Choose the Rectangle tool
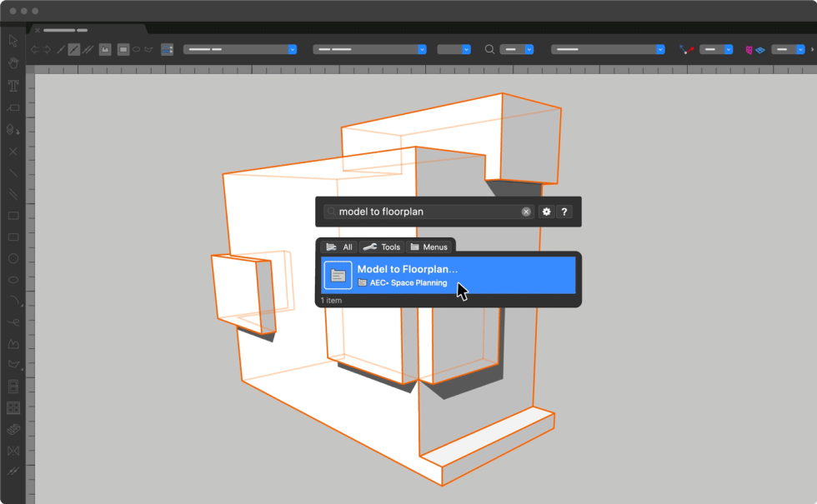This screenshot has width=817, height=504. pyautogui.click(x=13, y=216)
